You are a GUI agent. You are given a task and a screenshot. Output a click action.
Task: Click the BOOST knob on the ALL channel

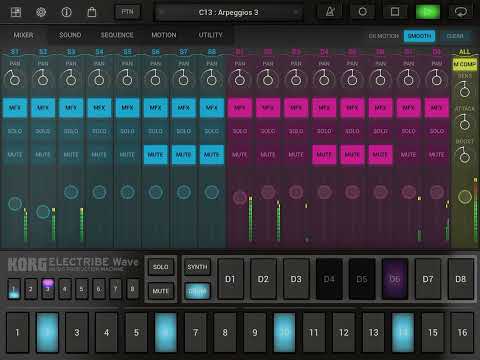(x=465, y=156)
